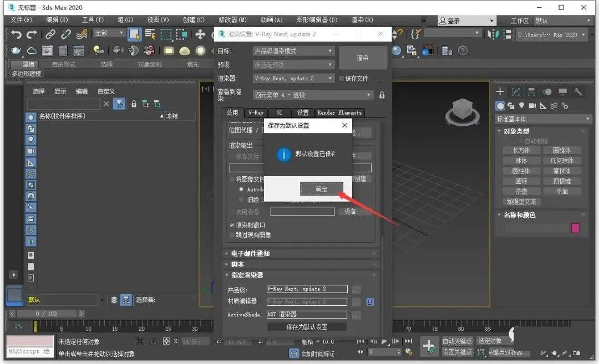Click the Play Animation button
The image size is (599, 364).
384,341
